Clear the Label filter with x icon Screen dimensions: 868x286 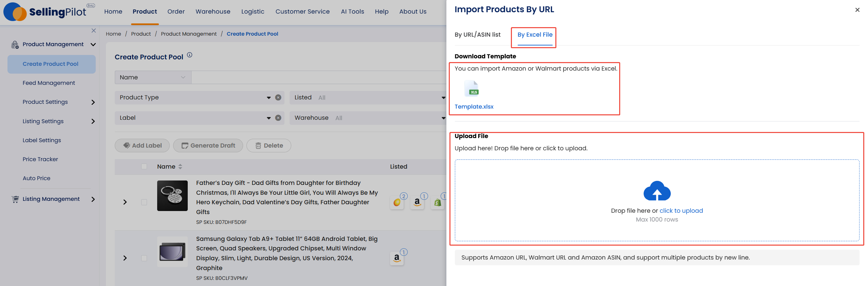(278, 118)
